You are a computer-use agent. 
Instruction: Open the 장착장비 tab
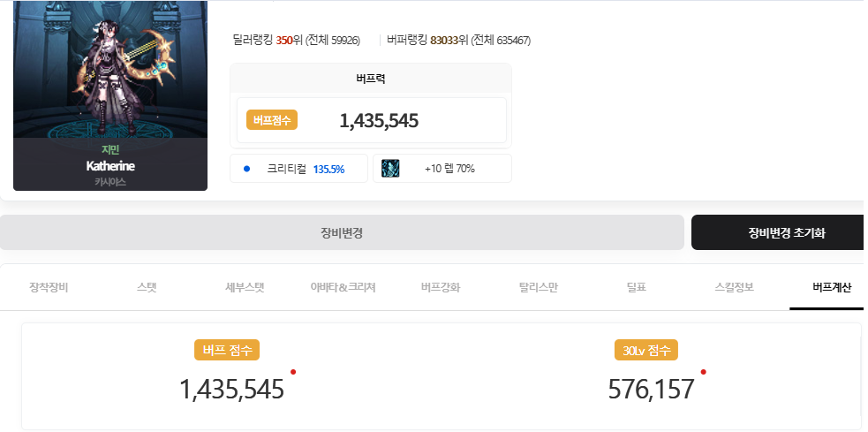point(49,287)
